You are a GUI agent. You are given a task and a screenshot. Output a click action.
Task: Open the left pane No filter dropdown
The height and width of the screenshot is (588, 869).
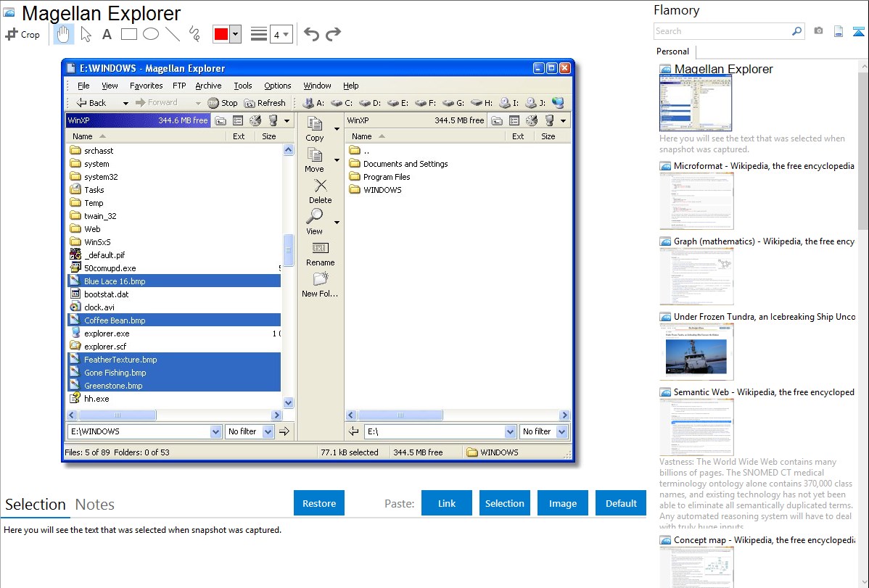[268, 431]
